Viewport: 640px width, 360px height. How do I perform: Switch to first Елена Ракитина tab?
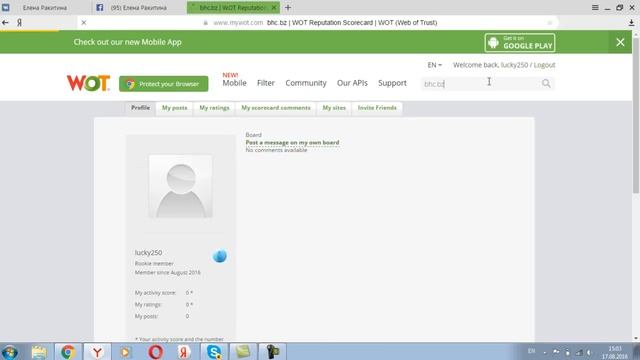45,7
